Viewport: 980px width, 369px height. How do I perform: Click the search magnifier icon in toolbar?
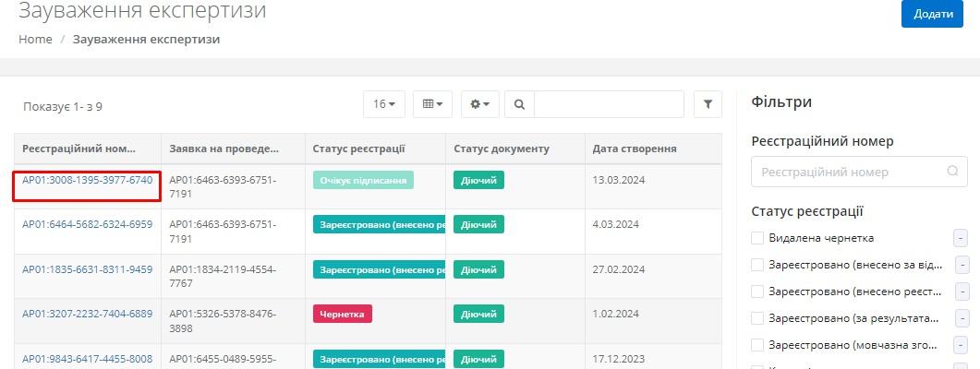[519, 104]
